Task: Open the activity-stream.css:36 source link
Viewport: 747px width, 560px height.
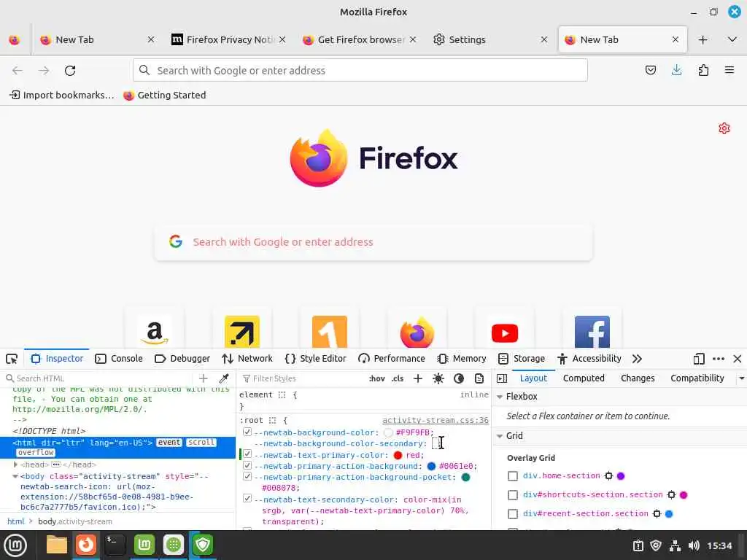Action: click(436, 420)
